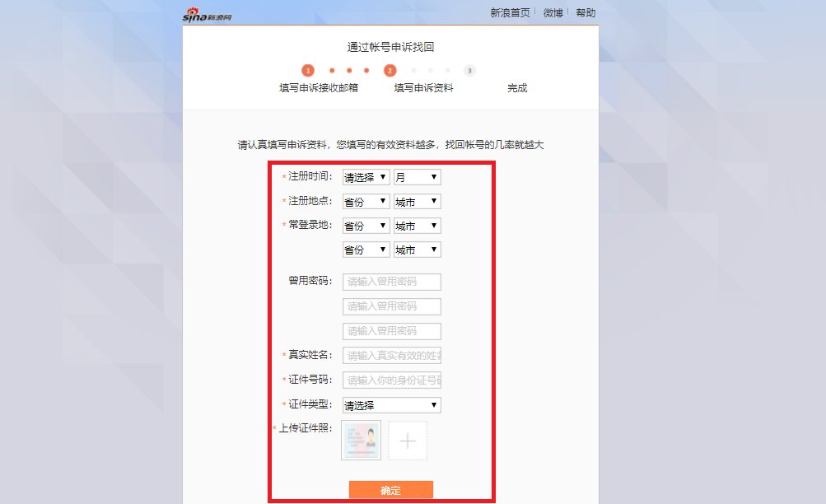
Task: Open the 省份 dropdown for 注册地点
Action: click(x=365, y=201)
